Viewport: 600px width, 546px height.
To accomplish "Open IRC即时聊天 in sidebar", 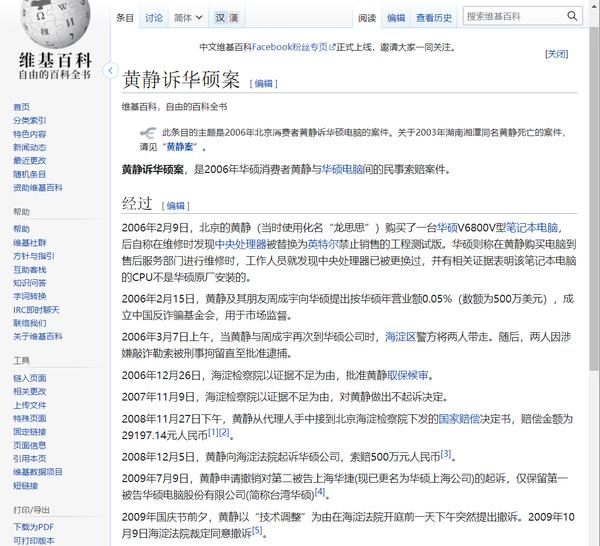I will click(x=36, y=310).
